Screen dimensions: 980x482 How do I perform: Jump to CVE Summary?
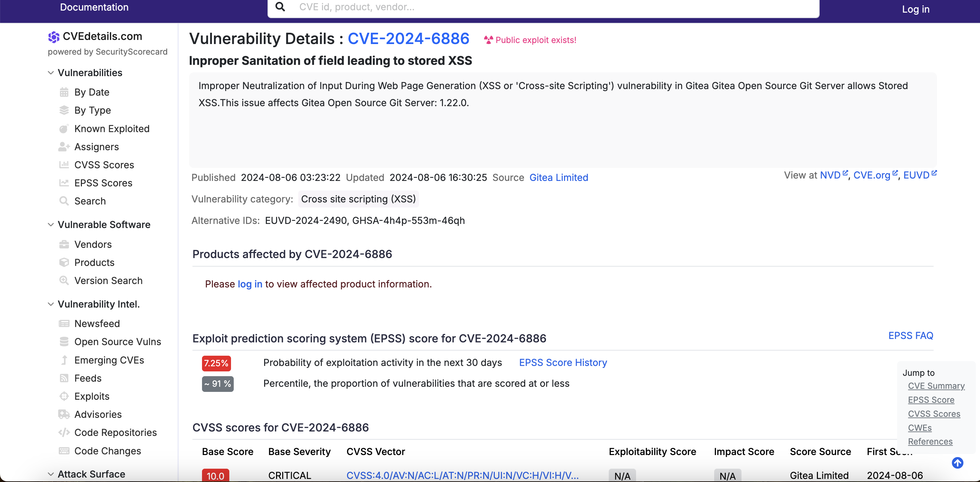tap(936, 386)
